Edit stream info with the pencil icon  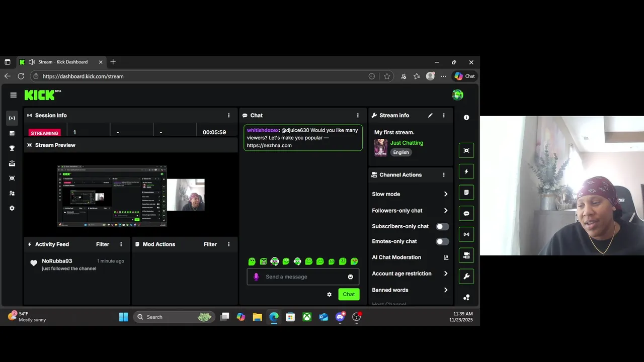click(430, 115)
